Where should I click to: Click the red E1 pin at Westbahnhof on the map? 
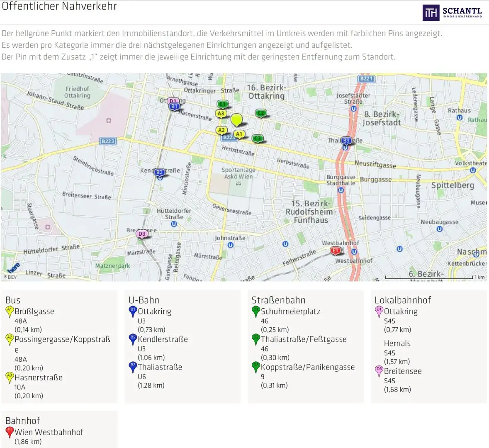(x=335, y=251)
